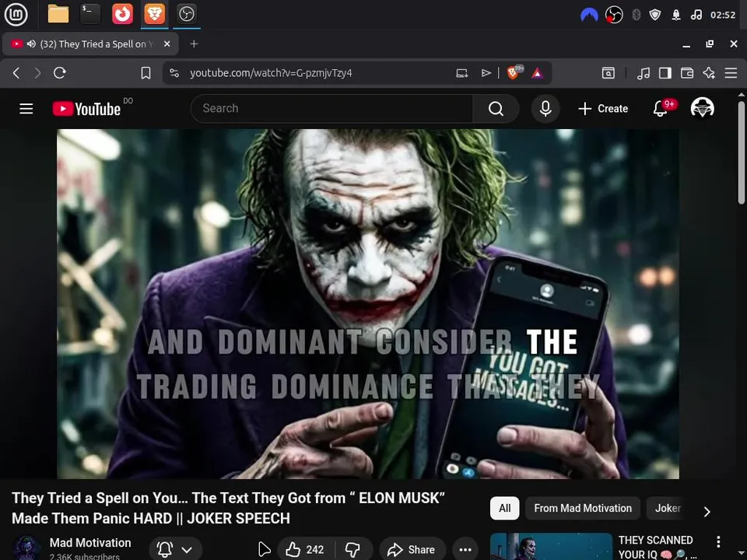The width and height of the screenshot is (747, 560).
Task: Submit search with the magnifier button
Action: 496,109
